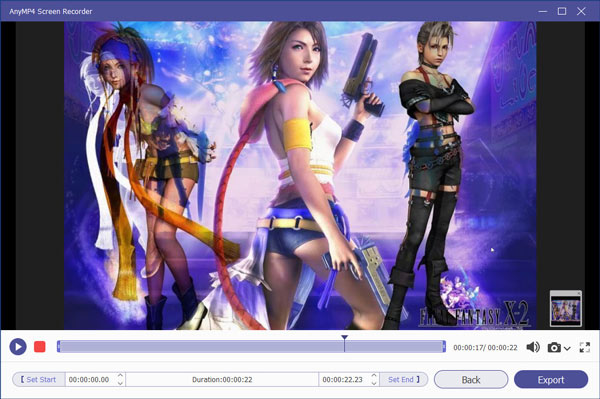Maximize the AnyMP4 Screen Recorder window
The height and width of the screenshot is (399, 600).
pyautogui.click(x=562, y=11)
